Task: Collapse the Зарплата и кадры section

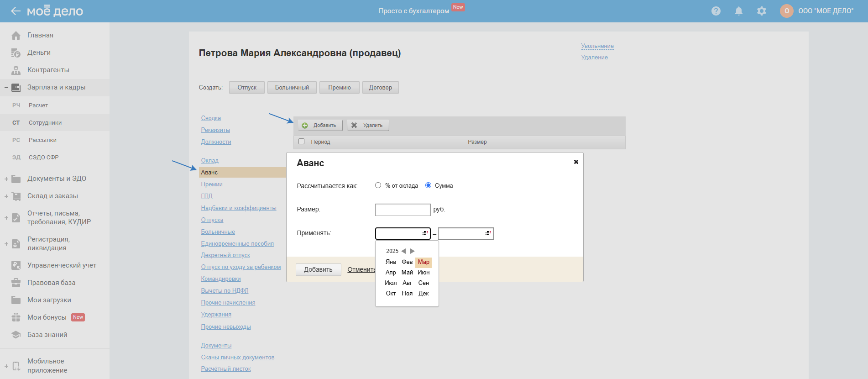Action: click(6, 88)
